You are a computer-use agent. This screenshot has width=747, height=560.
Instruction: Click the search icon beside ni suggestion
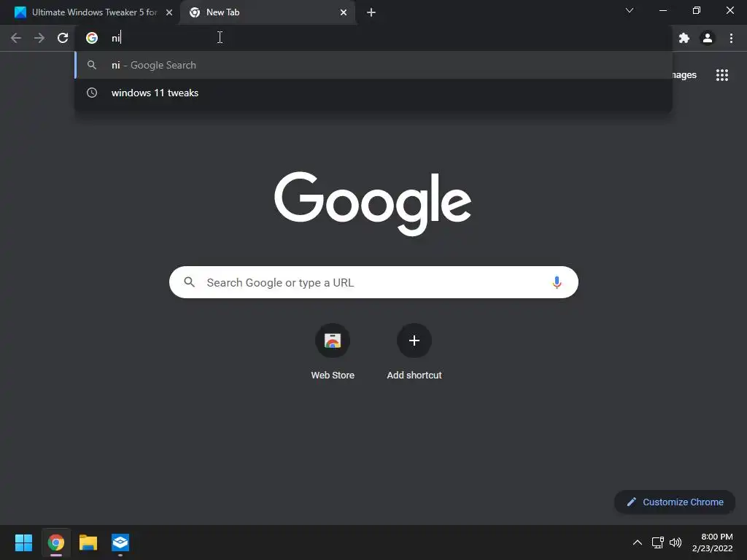[x=92, y=65]
